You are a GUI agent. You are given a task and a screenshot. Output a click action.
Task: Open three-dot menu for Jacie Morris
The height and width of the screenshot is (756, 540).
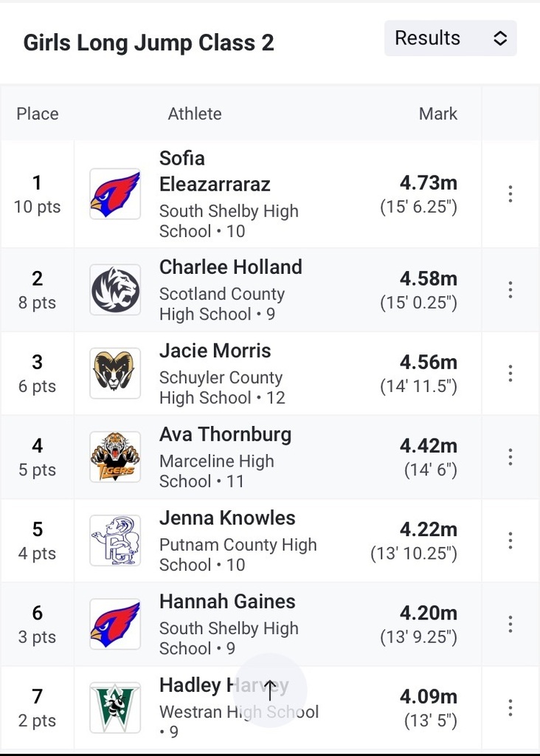pos(510,374)
